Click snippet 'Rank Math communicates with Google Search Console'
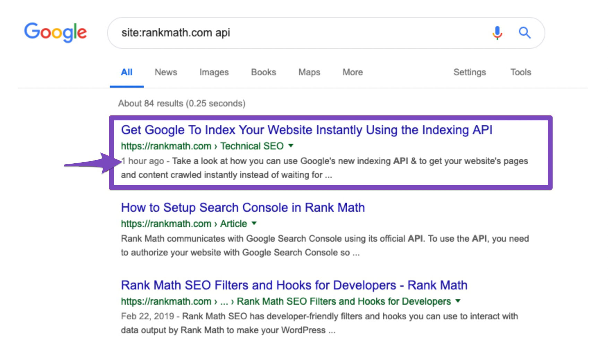The height and width of the screenshot is (364, 608). [x=325, y=245]
